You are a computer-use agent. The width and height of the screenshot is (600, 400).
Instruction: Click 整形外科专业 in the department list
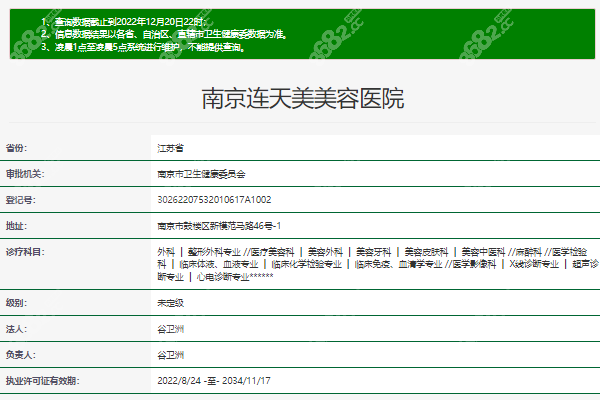pyautogui.click(x=214, y=252)
